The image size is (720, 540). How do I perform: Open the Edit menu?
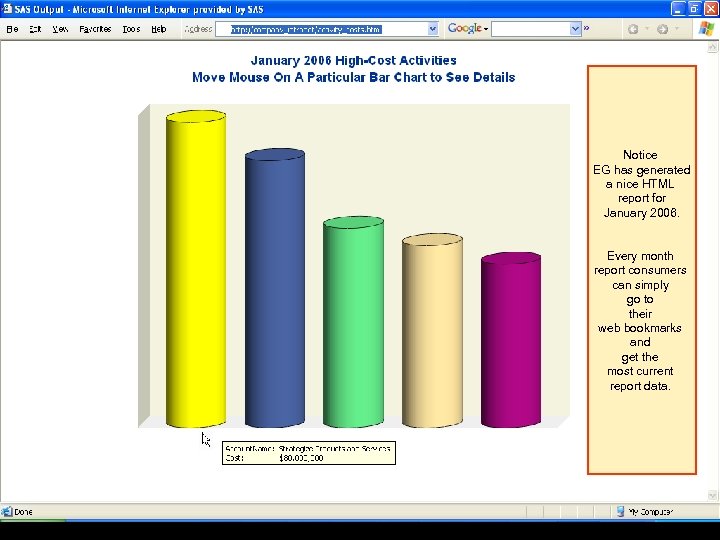click(35, 29)
